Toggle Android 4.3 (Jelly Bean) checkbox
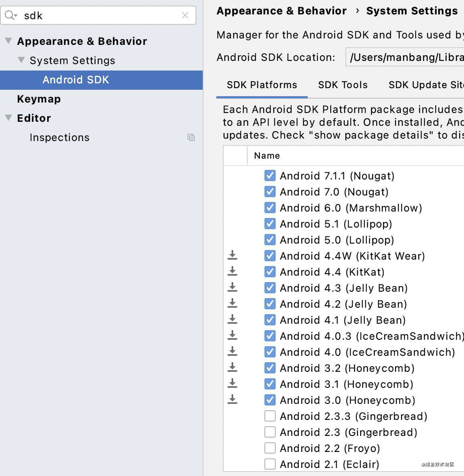The width and height of the screenshot is (464, 476). 270,288
